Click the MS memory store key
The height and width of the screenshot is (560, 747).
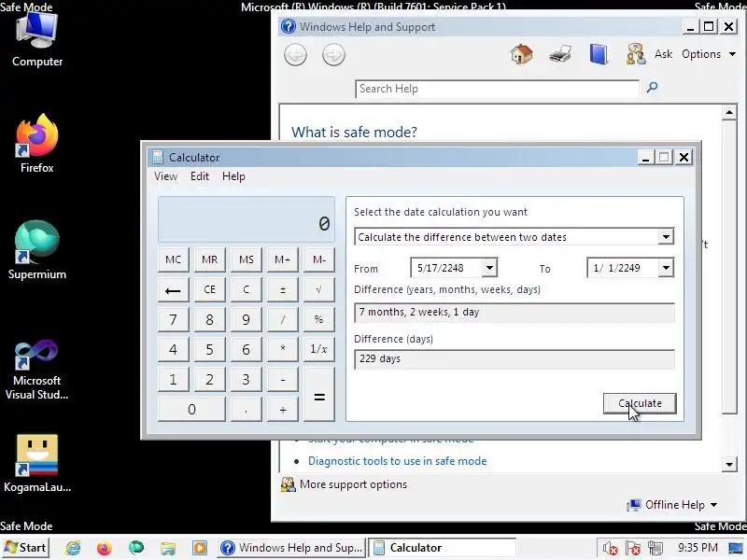pos(247,259)
